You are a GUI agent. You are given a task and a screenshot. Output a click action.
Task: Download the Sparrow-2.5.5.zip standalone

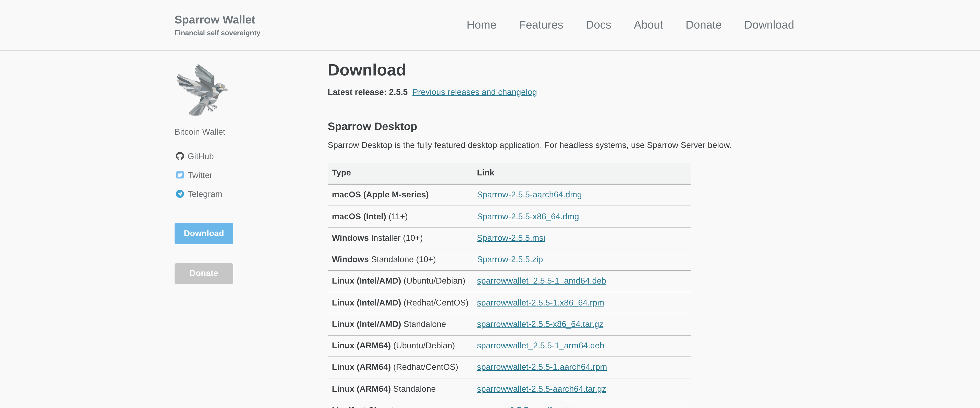coord(510,259)
